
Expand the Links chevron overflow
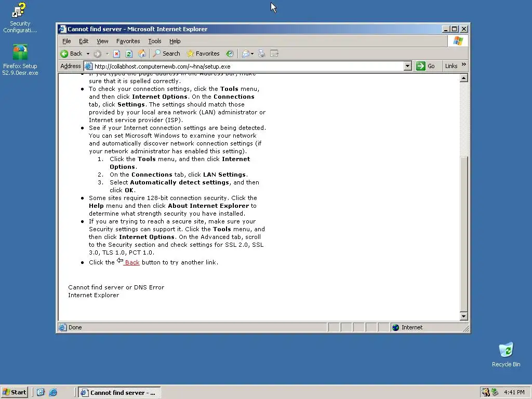pos(464,64)
